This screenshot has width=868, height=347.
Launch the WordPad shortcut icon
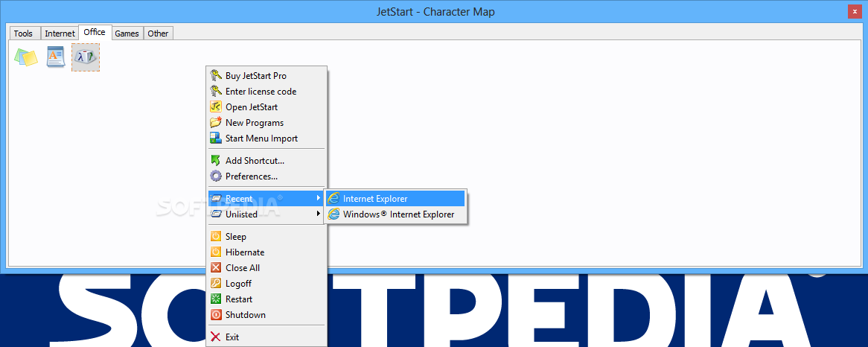click(55, 57)
